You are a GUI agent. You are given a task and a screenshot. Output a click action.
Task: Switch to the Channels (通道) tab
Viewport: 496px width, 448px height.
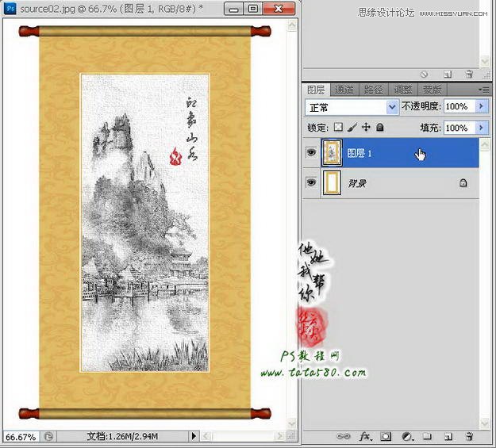coord(344,90)
